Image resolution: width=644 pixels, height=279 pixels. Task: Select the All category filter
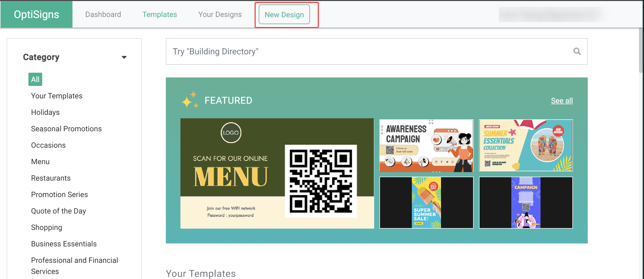(x=35, y=79)
